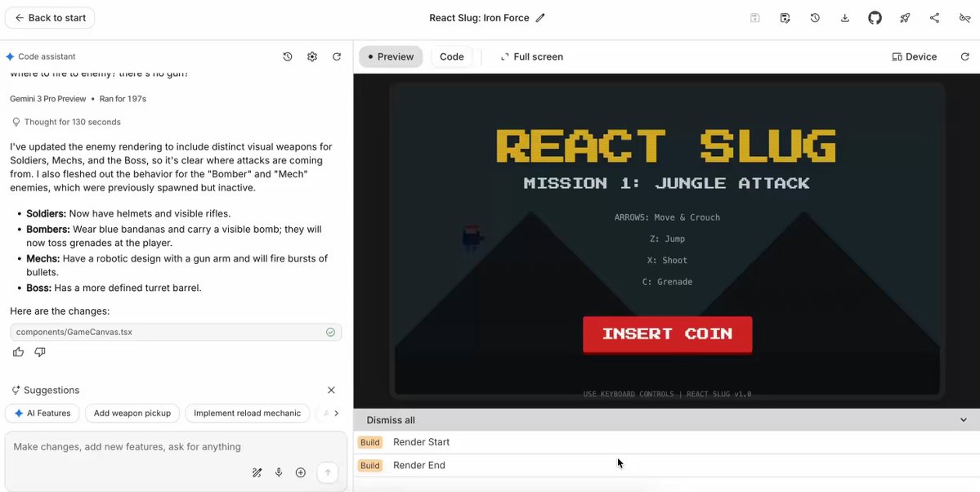The image size is (980, 492).
Task: Give the response a thumbs down
Action: pos(40,352)
